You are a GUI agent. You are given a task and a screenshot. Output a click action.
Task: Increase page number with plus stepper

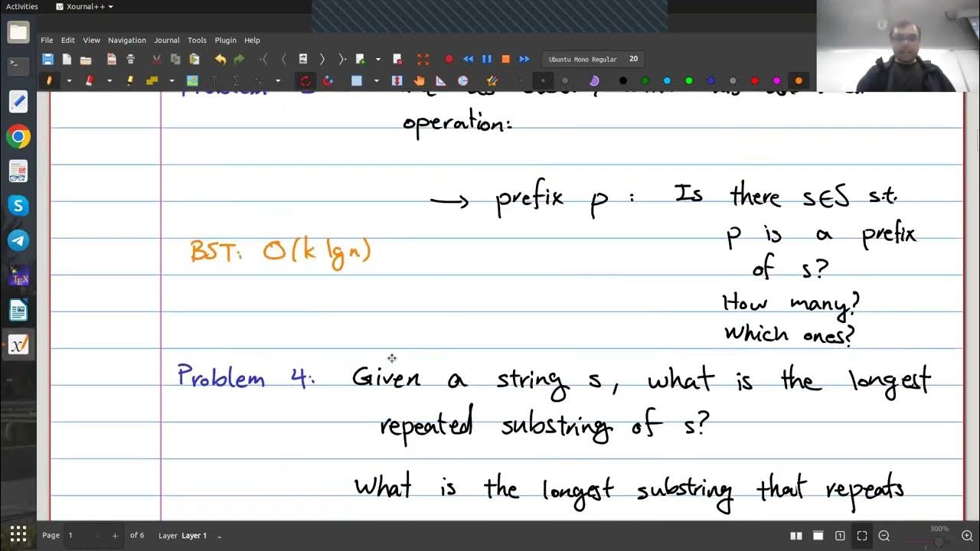pyautogui.click(x=115, y=536)
